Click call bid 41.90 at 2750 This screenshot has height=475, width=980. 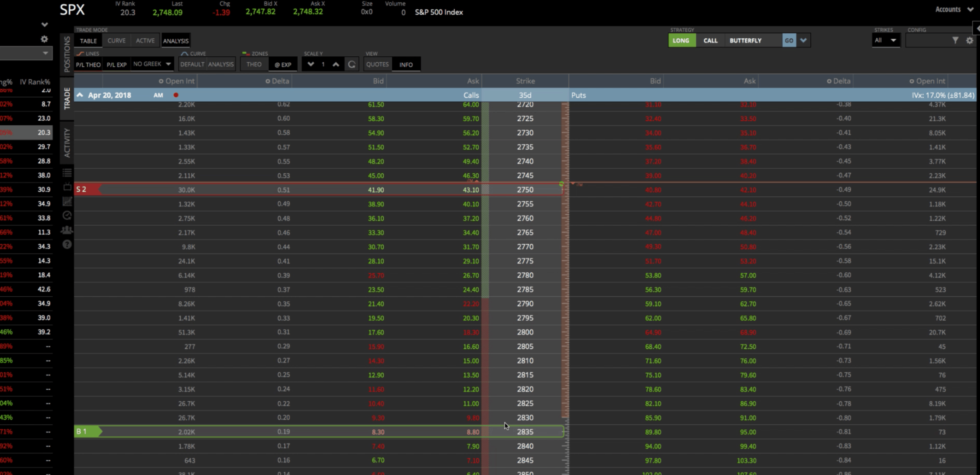(376, 190)
